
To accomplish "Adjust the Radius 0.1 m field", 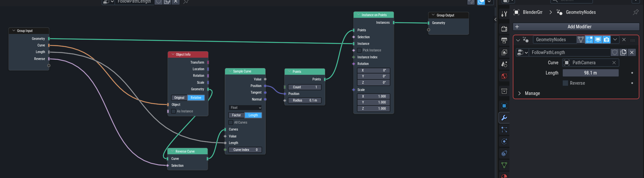I will (x=305, y=101).
